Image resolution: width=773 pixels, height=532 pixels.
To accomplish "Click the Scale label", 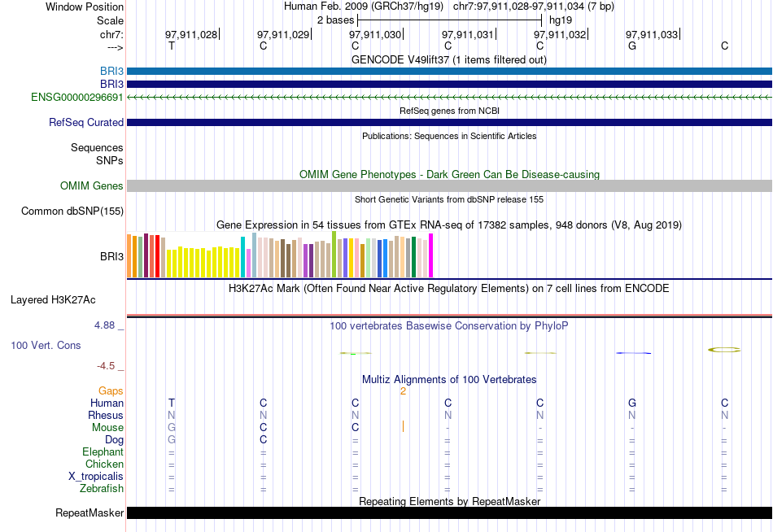I will 110,20.
